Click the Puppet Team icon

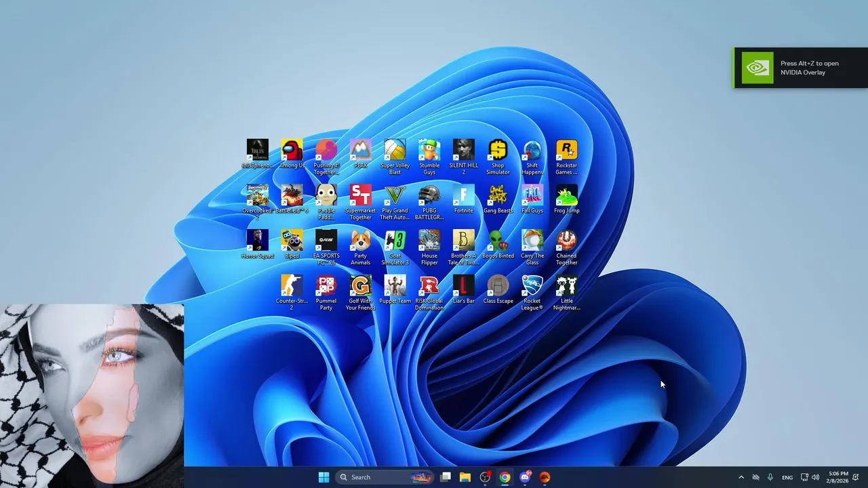(395, 290)
